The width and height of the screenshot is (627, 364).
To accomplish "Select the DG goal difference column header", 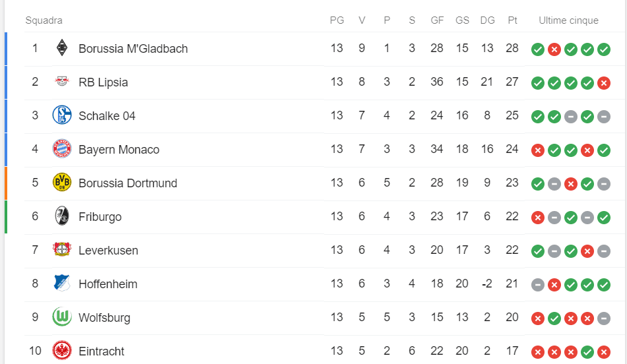I will [x=488, y=20].
